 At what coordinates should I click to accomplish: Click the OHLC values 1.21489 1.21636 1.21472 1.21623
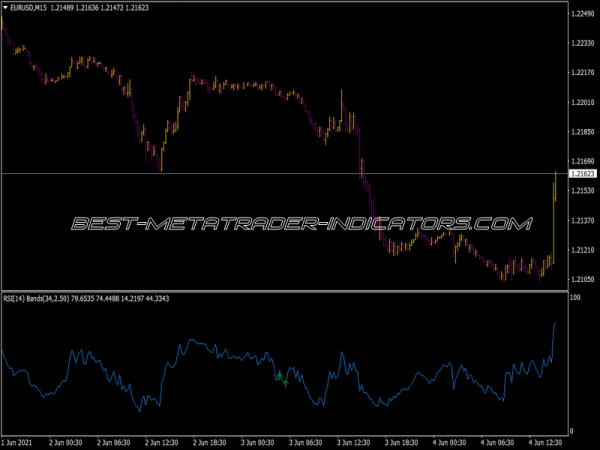tap(99, 8)
